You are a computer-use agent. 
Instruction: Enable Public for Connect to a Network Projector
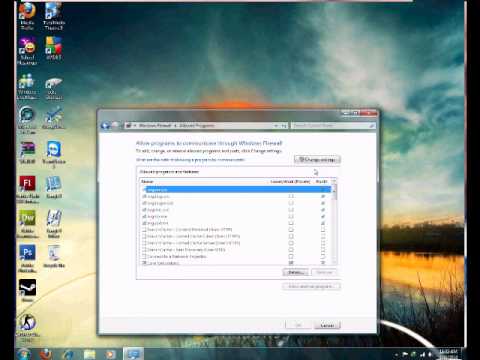323,256
